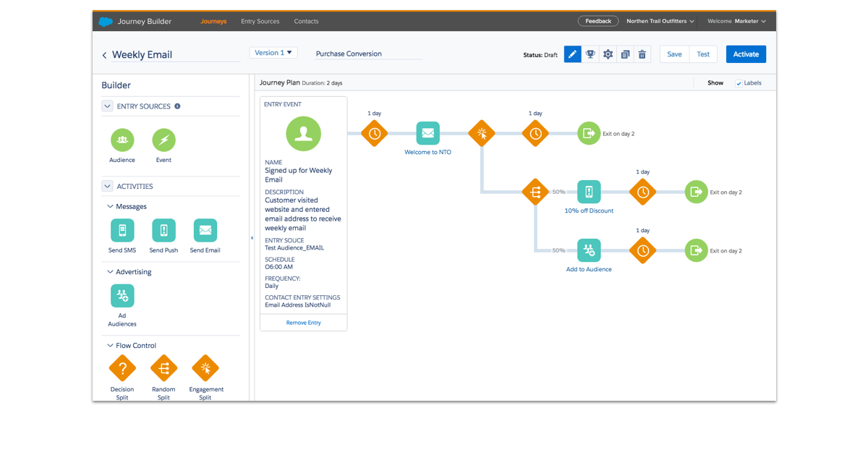Switch to the Entry Sources tab
This screenshot has width=868, height=463.
[x=260, y=21]
